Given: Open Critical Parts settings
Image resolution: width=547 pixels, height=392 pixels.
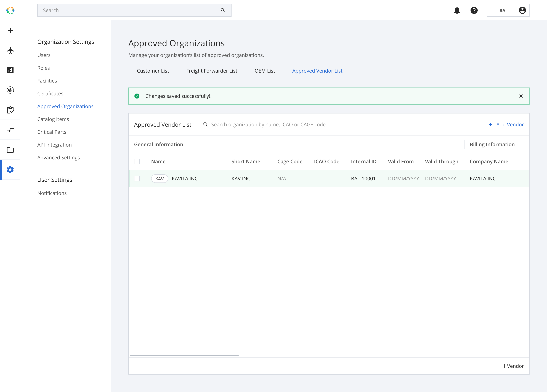Looking at the screenshot, I should click(52, 132).
